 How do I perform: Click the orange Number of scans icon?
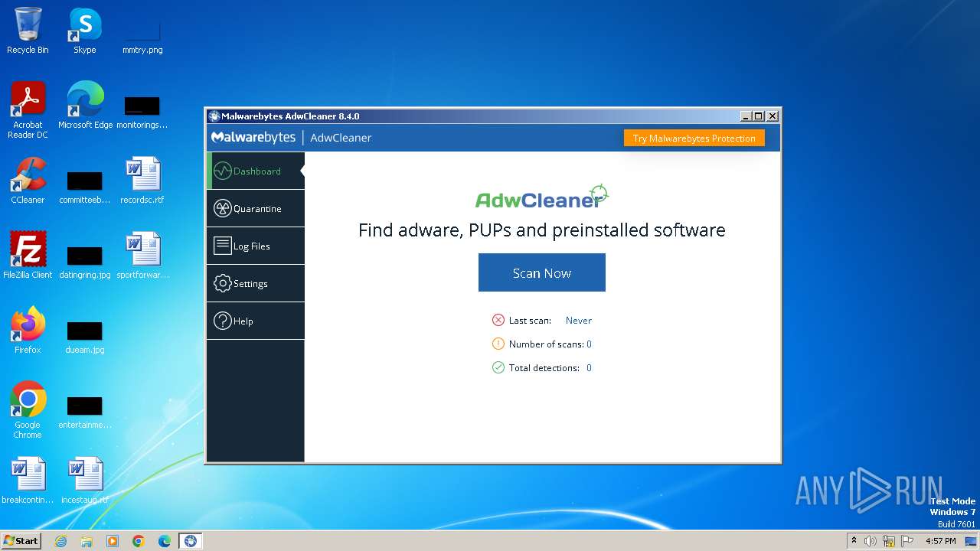pyautogui.click(x=498, y=344)
